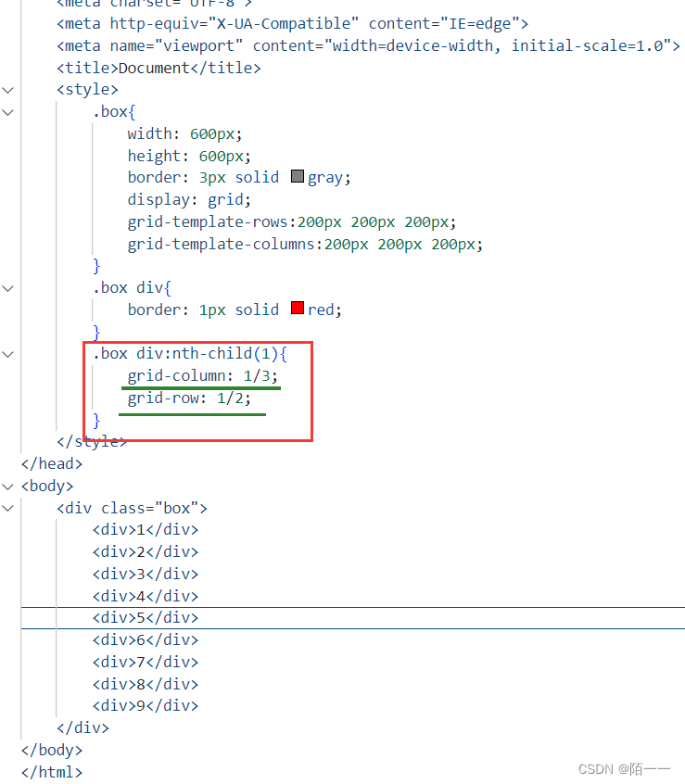Click the '<div>6</div>' line

(x=146, y=640)
